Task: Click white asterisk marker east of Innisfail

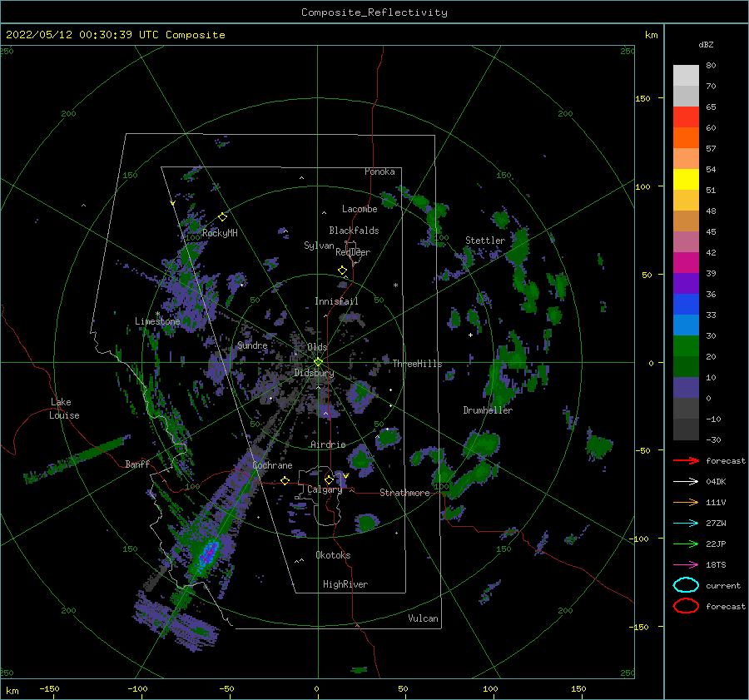Action: 395,285
